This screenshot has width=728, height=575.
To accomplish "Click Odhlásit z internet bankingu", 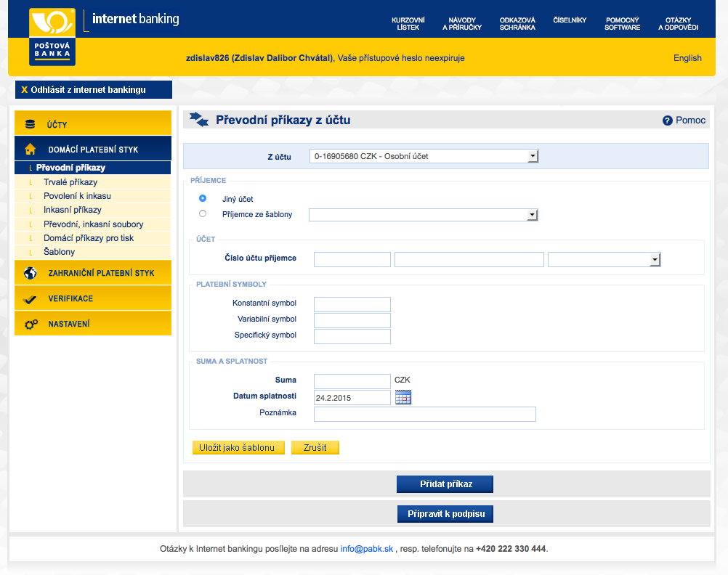I will click(94, 89).
